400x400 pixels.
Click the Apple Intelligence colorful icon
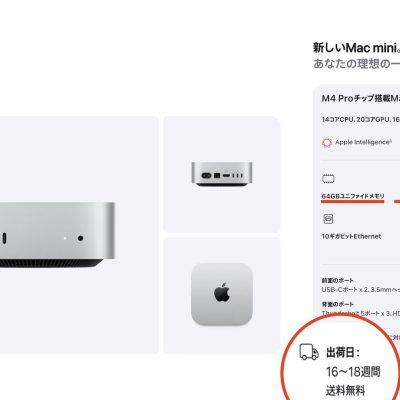click(327, 142)
